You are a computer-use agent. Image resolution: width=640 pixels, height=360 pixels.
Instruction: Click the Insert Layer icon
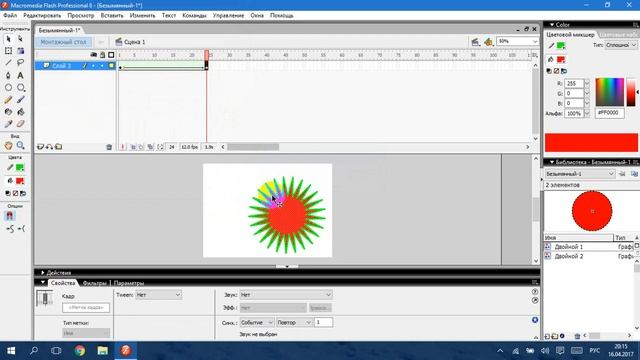[x=40, y=147]
